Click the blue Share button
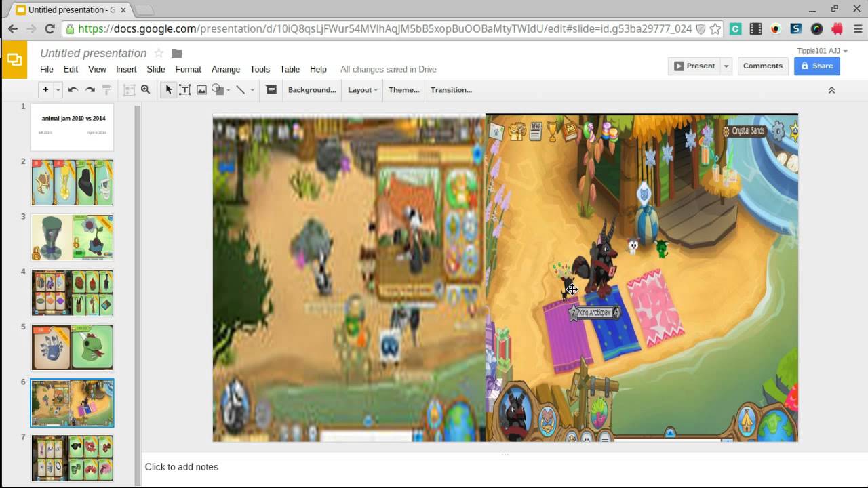Image resolution: width=868 pixels, height=488 pixels. pos(817,66)
